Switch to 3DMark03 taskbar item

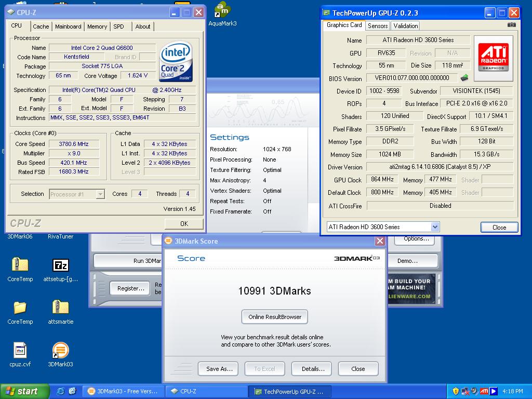click(x=124, y=391)
